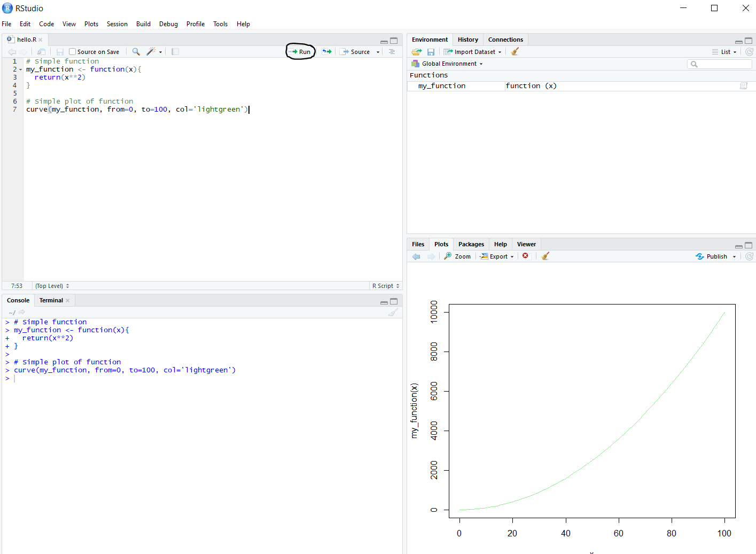The width and height of the screenshot is (756, 554).
Task: Switch to the History tab
Action: (467, 39)
